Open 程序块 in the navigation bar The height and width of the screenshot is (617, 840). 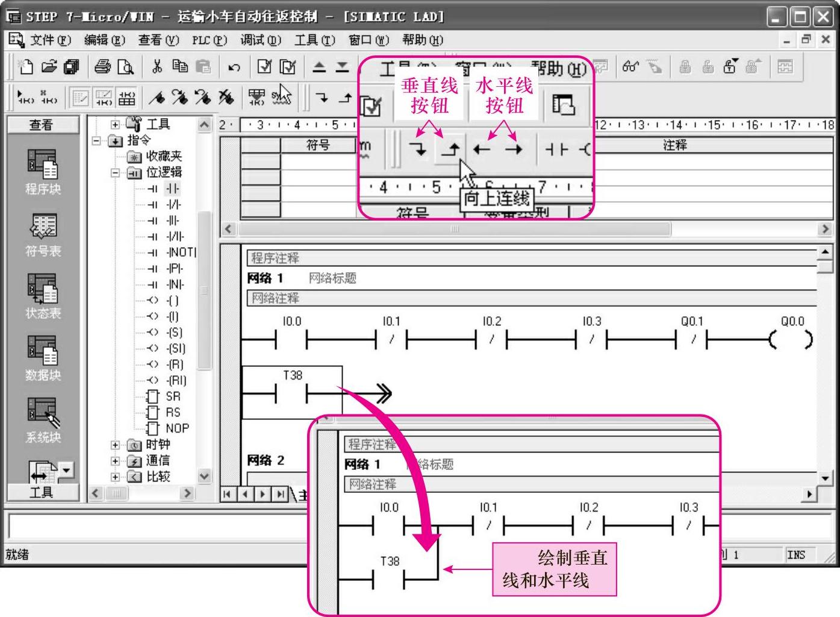[x=43, y=172]
